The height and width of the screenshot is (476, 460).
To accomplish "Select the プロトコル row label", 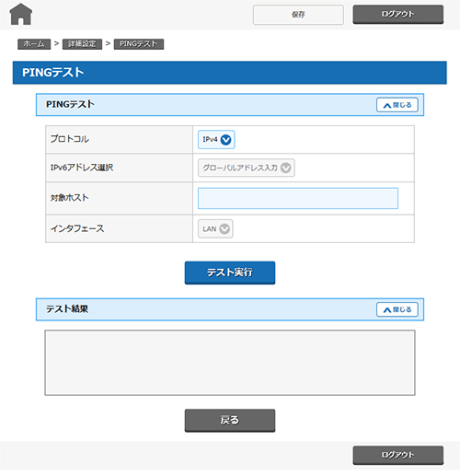I will (70, 139).
